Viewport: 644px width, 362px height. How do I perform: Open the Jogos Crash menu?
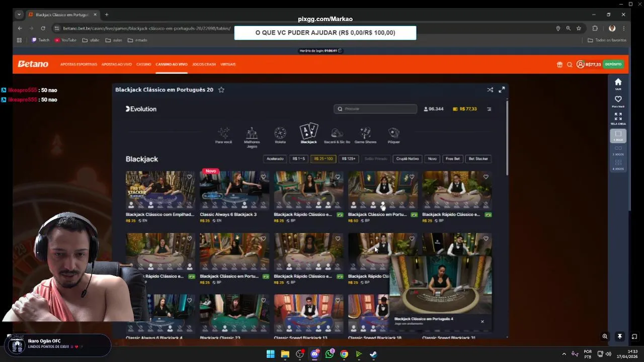(204, 64)
